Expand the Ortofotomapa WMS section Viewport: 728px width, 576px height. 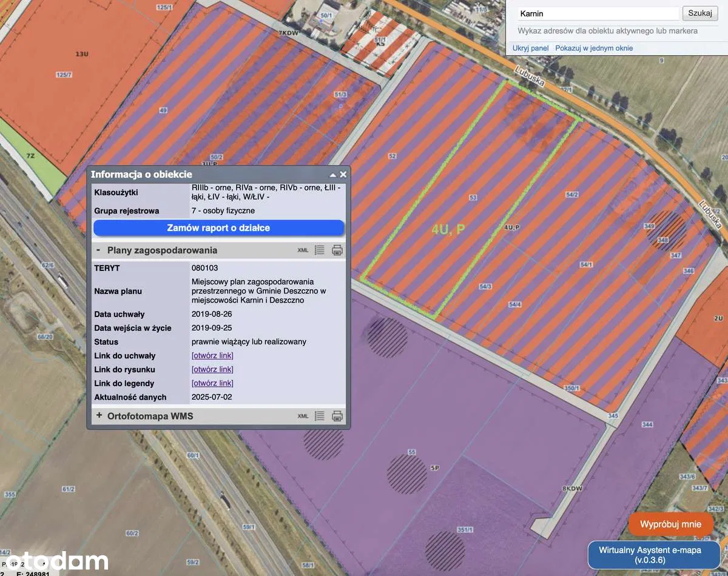(99, 417)
